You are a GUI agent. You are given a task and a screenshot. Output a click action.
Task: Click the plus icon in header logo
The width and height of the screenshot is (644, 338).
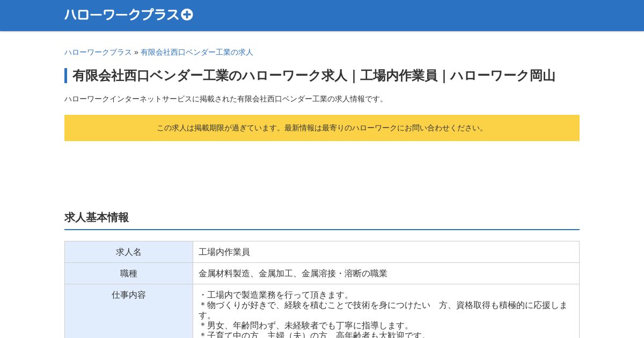pos(187,15)
